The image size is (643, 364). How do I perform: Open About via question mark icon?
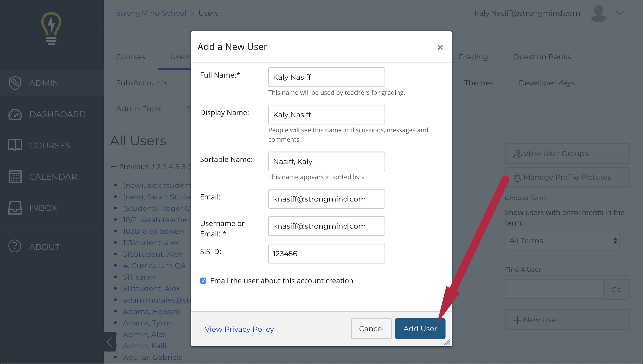(x=15, y=246)
